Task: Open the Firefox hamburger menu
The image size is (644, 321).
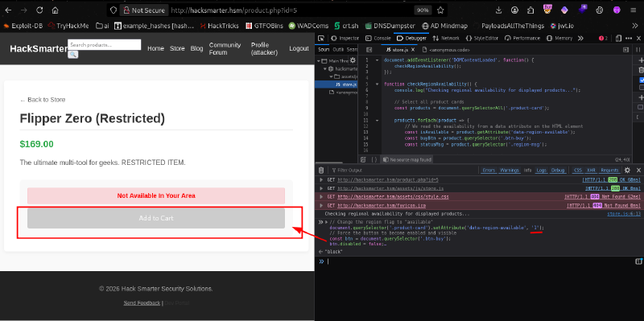Action: 633,10
